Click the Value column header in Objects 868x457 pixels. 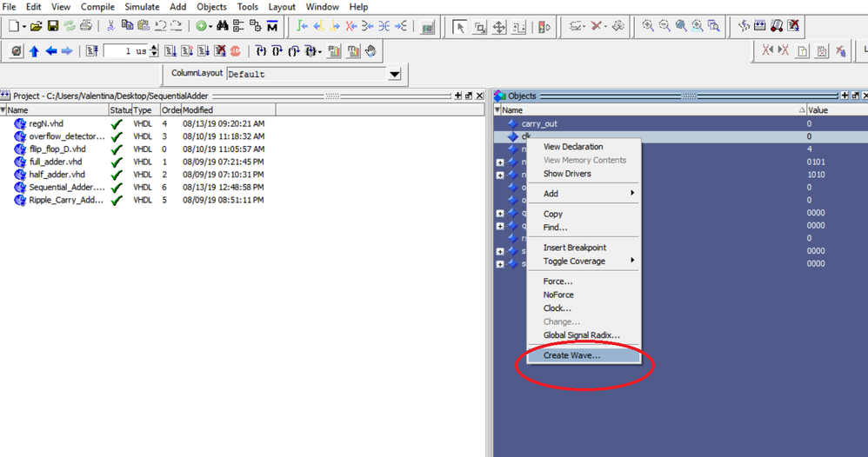coord(837,110)
